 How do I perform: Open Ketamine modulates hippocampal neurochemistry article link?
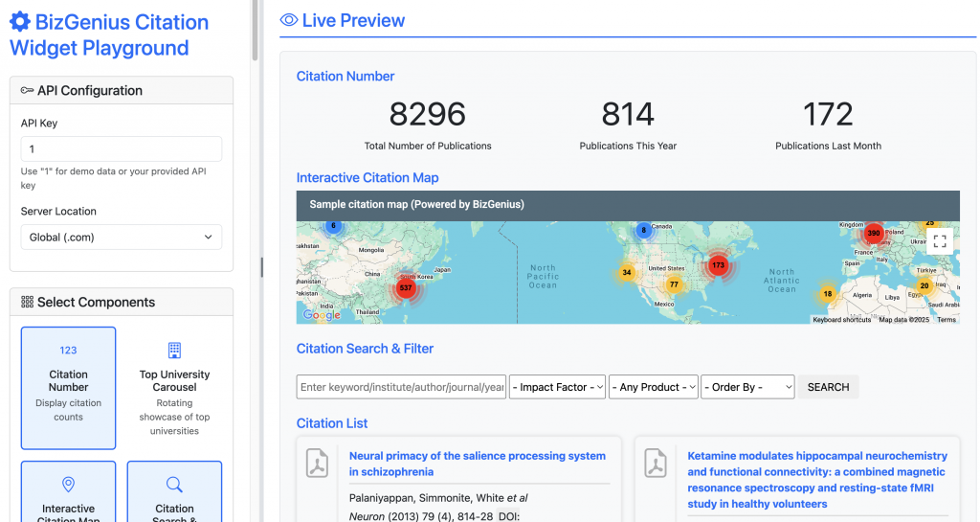(x=817, y=480)
